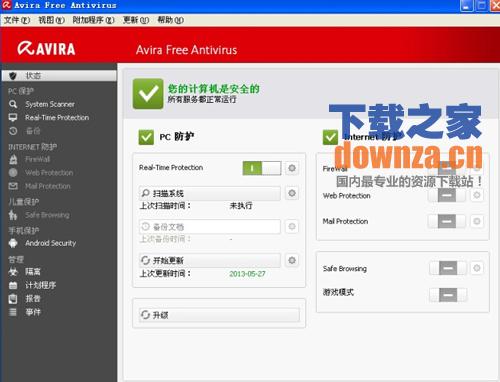Select the 状态 sidebar tab
500x382 pixels.
pyautogui.click(x=59, y=76)
